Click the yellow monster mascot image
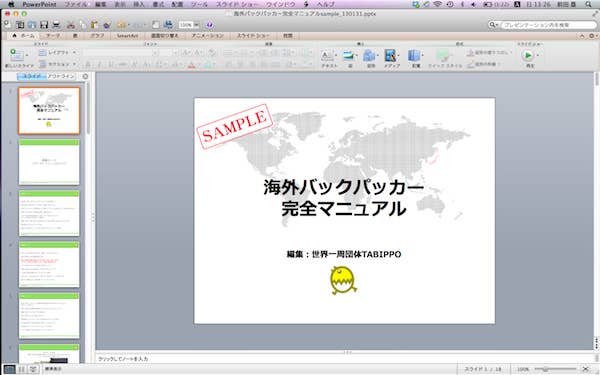 [x=343, y=280]
